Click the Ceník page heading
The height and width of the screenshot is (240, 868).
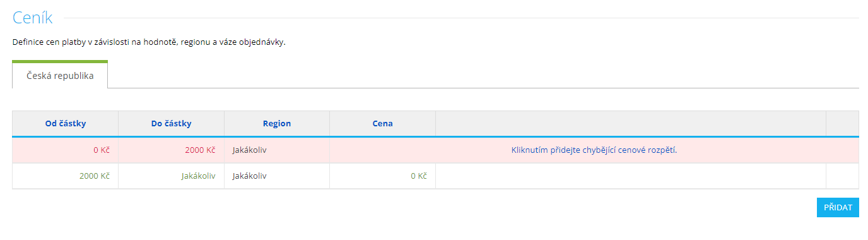click(x=33, y=18)
